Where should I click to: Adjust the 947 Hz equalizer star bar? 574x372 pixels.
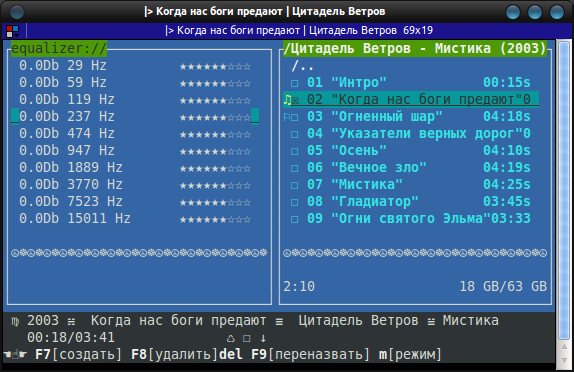click(215, 152)
